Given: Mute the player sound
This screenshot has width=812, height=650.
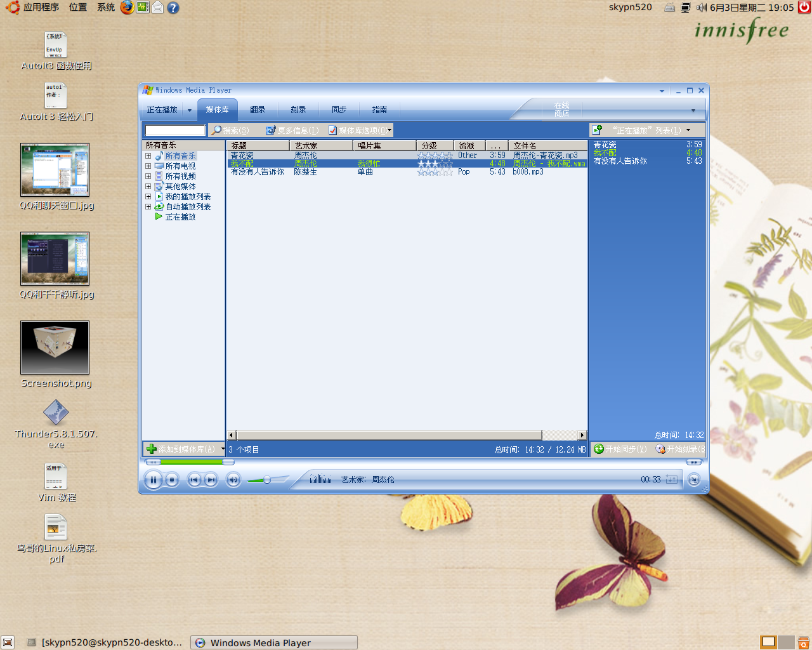Looking at the screenshot, I should (x=233, y=480).
